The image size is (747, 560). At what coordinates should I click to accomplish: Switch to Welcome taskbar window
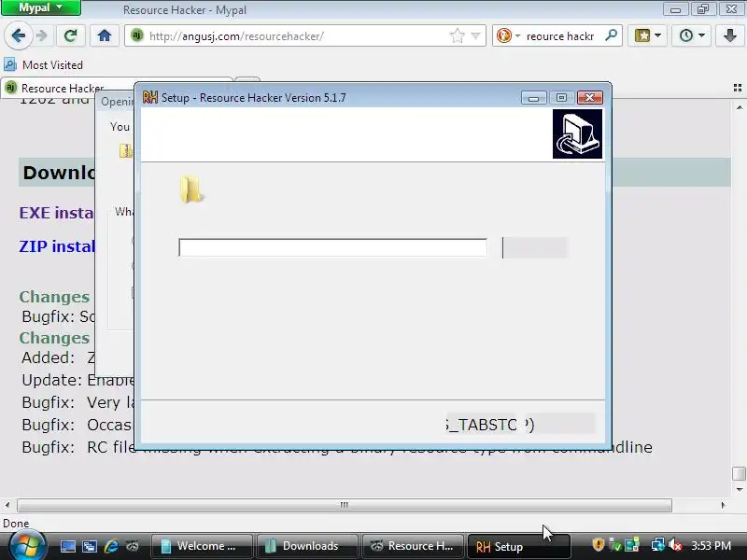tap(202, 546)
